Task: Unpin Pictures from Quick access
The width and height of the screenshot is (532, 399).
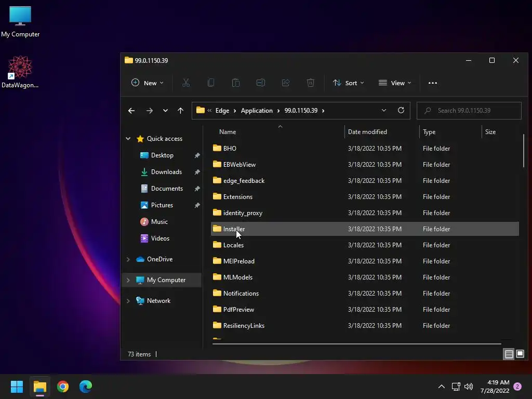Action: (197, 205)
